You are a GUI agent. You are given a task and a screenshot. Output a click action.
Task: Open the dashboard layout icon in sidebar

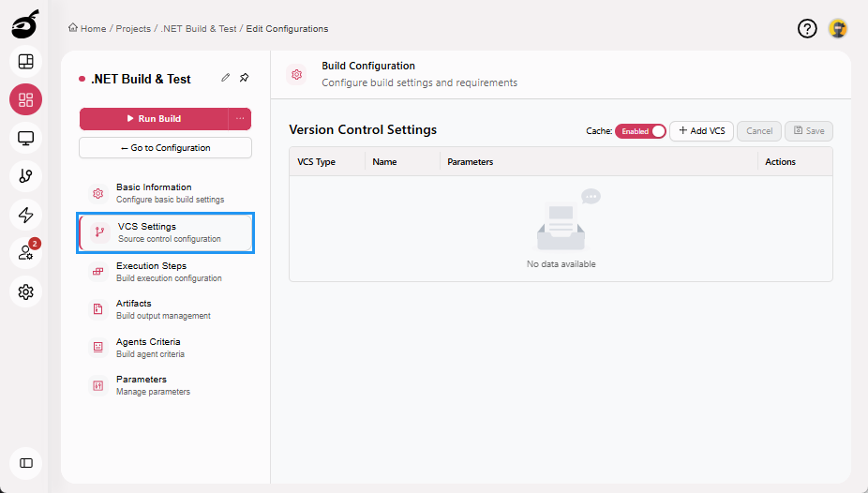click(x=25, y=62)
